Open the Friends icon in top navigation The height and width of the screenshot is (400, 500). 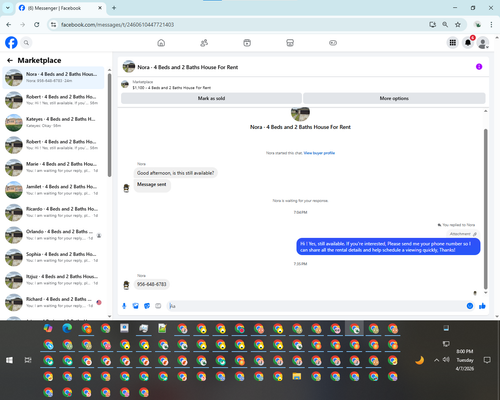(204, 43)
